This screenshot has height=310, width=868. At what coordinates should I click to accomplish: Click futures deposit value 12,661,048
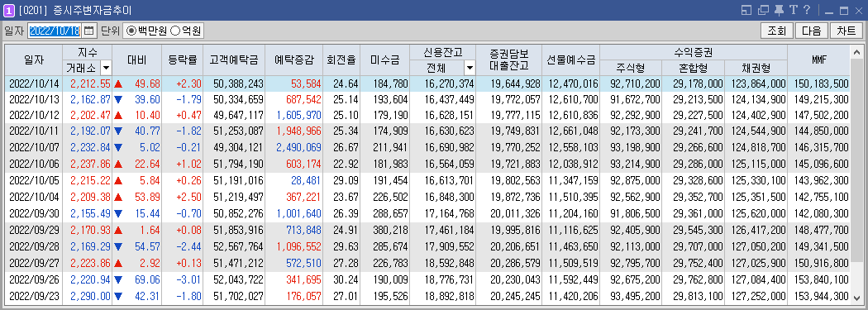click(573, 131)
